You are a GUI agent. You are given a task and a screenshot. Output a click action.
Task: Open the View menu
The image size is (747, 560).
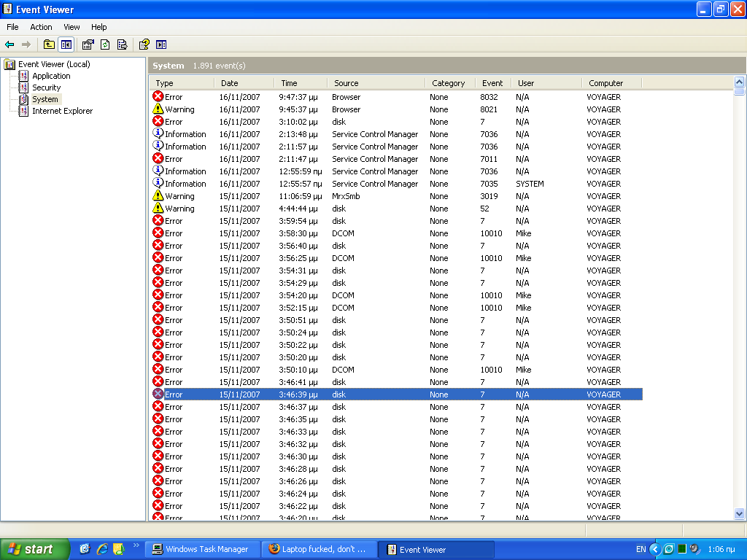[71, 27]
